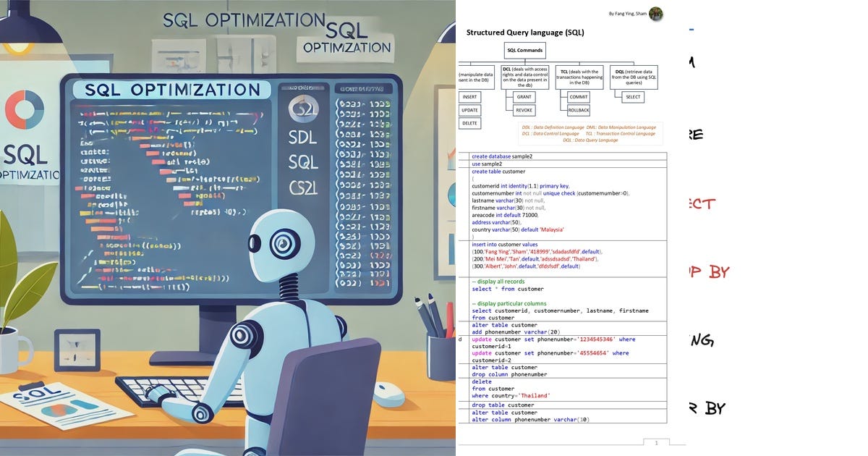
Task: Open Fang Ying's profile avatar
Action: [655, 13]
